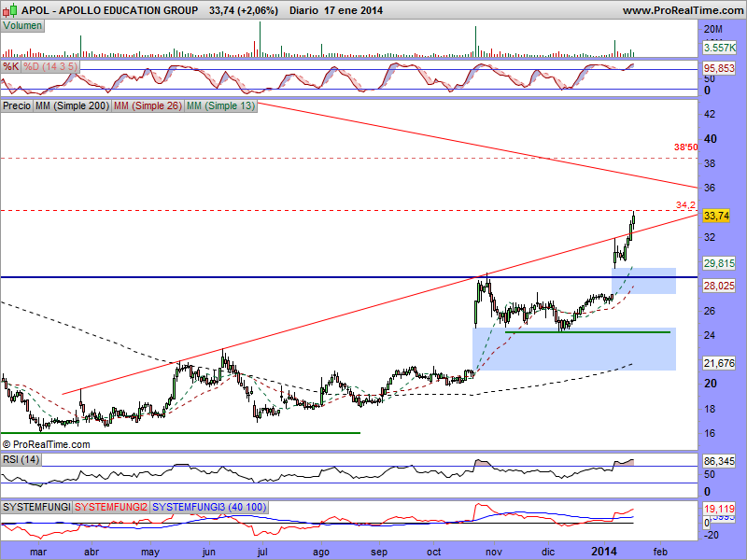Click the 95,853 stochastic value tag
This screenshot has width=747, height=560.
click(x=719, y=68)
